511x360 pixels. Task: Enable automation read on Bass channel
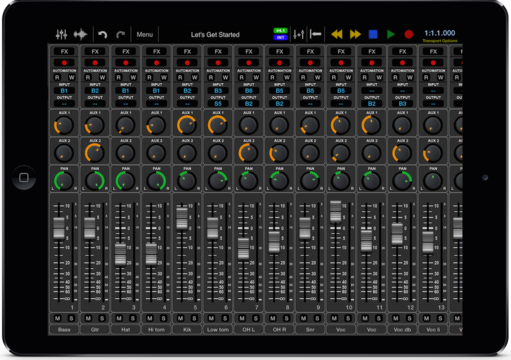point(57,77)
